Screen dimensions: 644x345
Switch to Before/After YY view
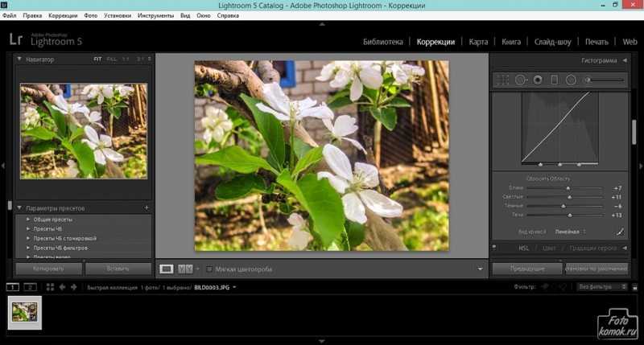185,269
